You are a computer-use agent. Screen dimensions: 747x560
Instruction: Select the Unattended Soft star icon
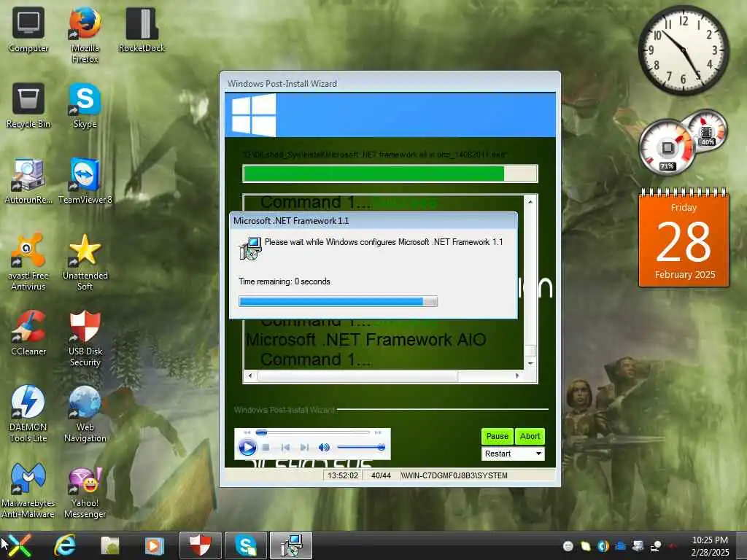coord(85,262)
